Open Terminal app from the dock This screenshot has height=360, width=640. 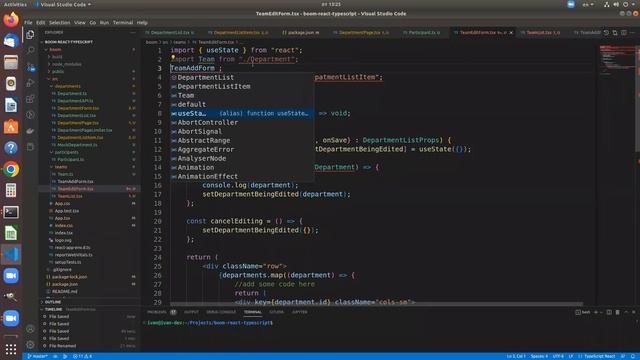(x=11, y=212)
